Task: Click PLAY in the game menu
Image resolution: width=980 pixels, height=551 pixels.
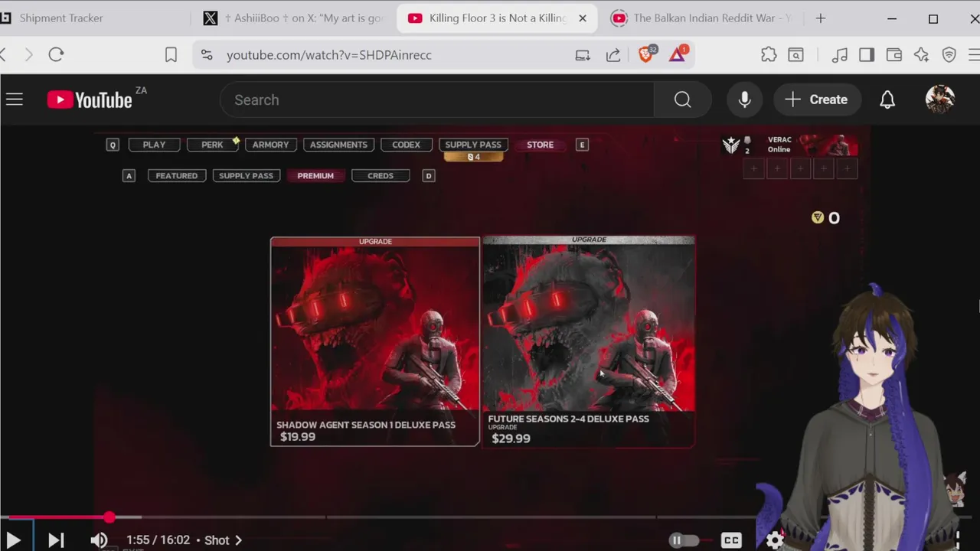Action: [154, 145]
